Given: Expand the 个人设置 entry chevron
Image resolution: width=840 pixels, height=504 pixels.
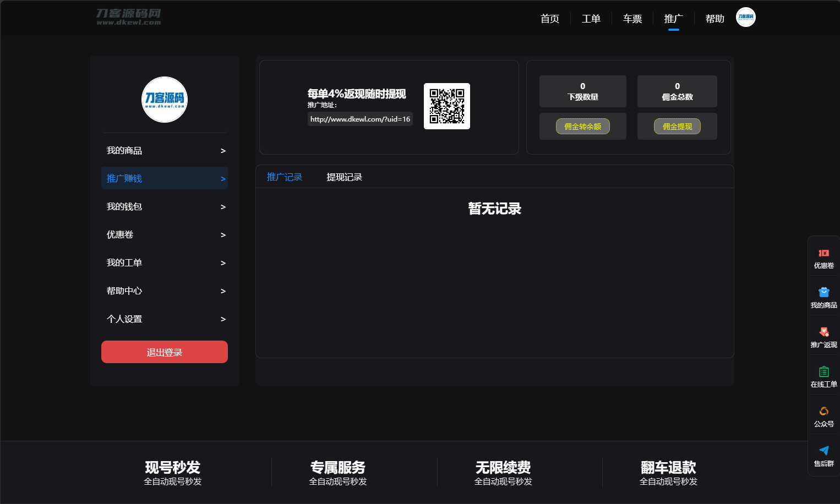Looking at the screenshot, I should tap(223, 319).
